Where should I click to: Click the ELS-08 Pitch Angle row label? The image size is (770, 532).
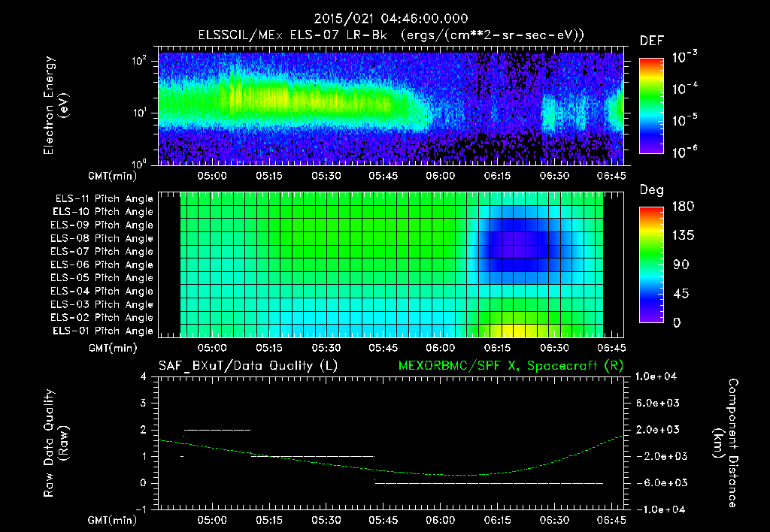(102, 238)
